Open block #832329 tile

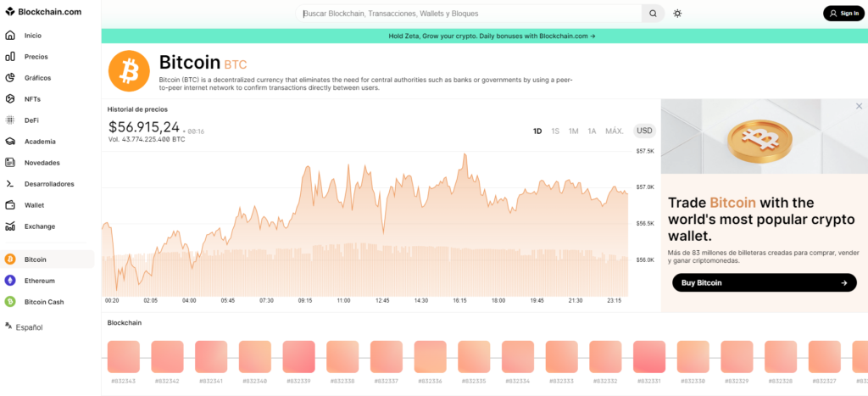[x=737, y=357]
